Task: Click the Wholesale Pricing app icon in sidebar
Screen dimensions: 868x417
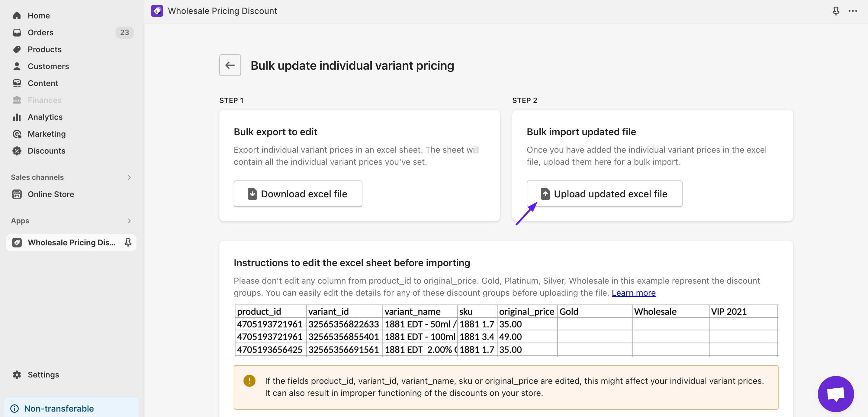Action: (17, 242)
